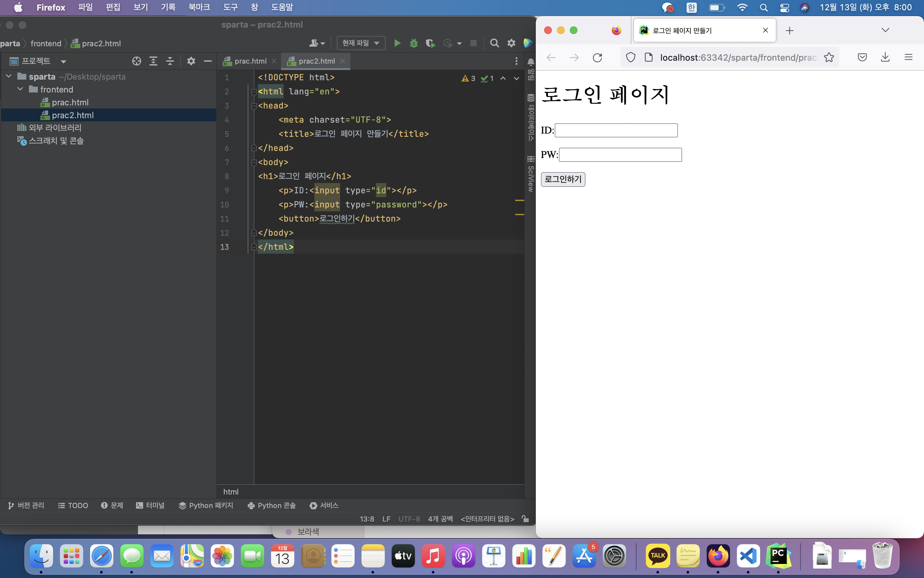Collapse the sparta root folder
This screenshot has height=578, width=924.
pos(8,76)
